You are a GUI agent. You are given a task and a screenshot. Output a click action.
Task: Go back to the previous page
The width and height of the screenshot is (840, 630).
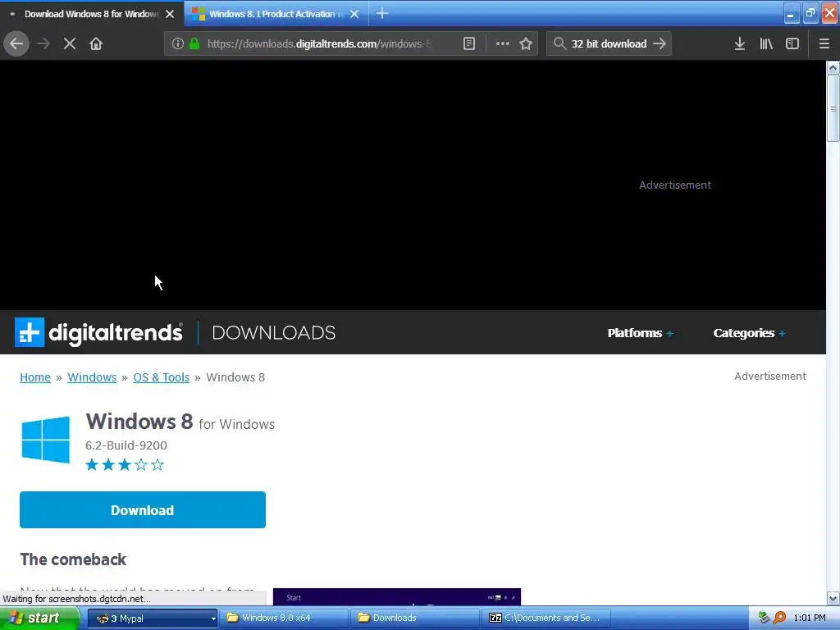click(x=16, y=43)
